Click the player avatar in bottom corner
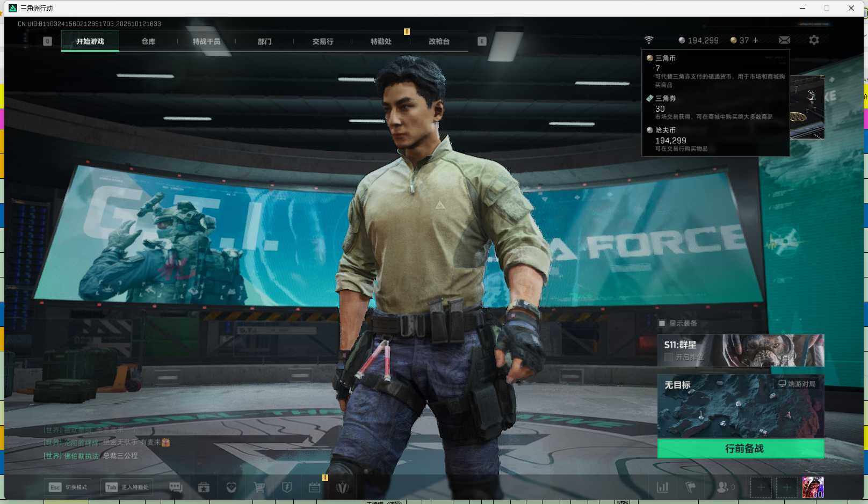The height and width of the screenshot is (504, 868). 813,487
